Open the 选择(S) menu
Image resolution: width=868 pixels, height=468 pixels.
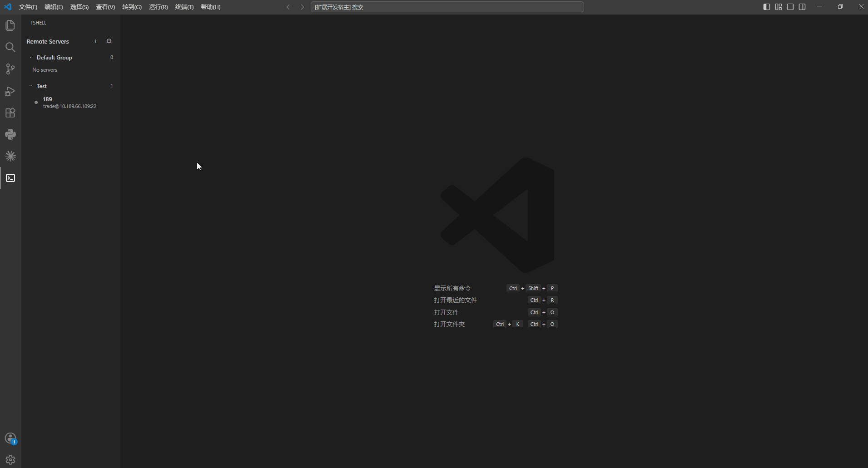79,7
